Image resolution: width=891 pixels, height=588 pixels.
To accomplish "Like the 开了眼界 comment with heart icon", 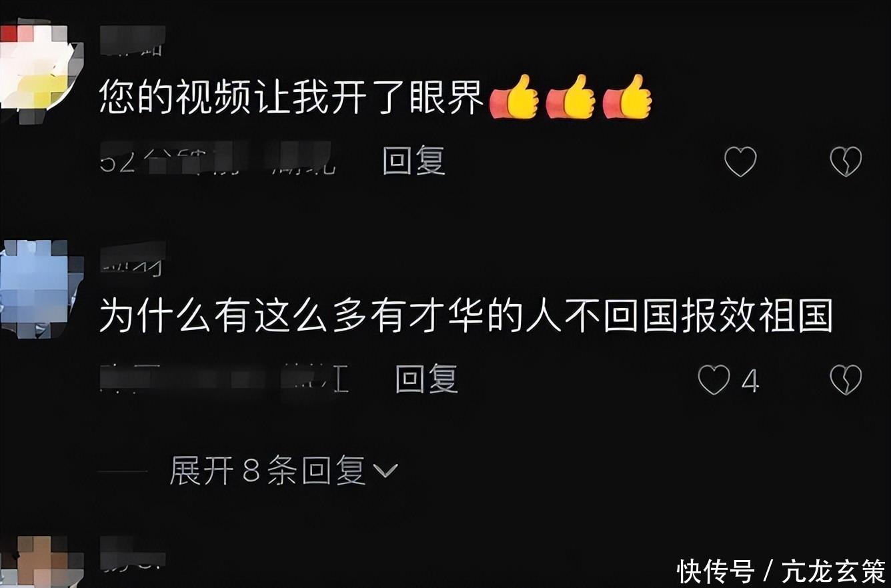I will (x=740, y=161).
